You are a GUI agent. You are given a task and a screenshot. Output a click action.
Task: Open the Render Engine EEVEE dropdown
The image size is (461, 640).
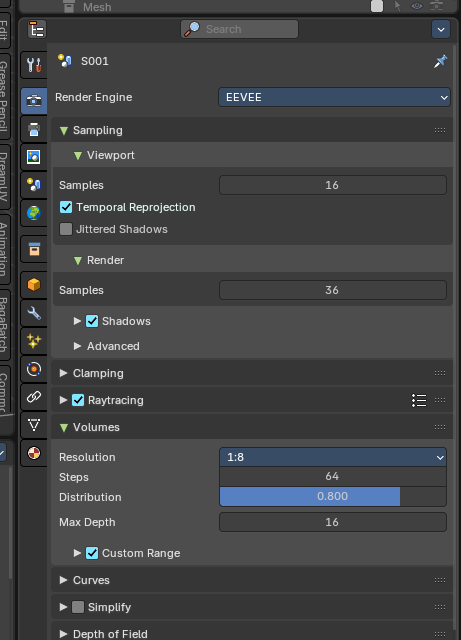click(334, 98)
